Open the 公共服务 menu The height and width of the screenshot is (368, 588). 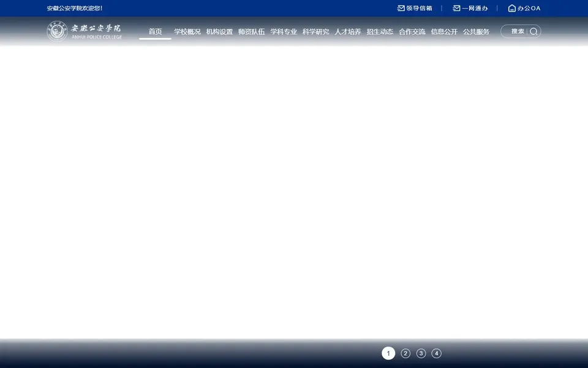click(477, 31)
